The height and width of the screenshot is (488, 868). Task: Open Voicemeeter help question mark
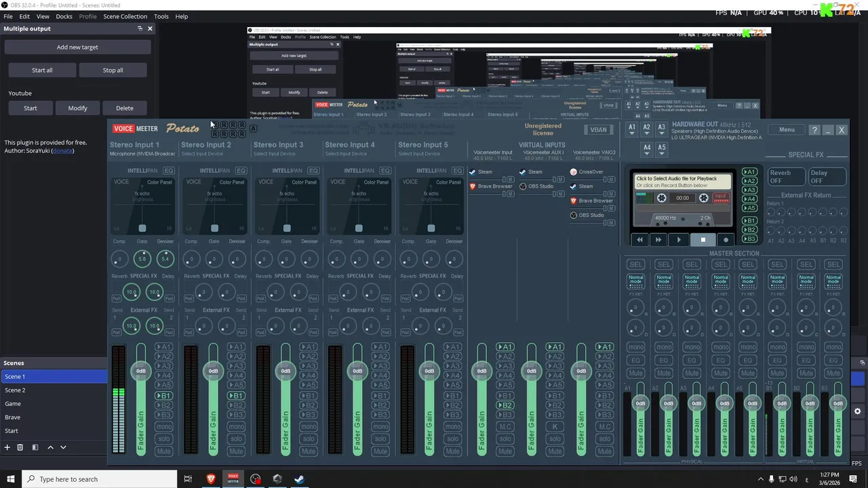[x=814, y=129]
